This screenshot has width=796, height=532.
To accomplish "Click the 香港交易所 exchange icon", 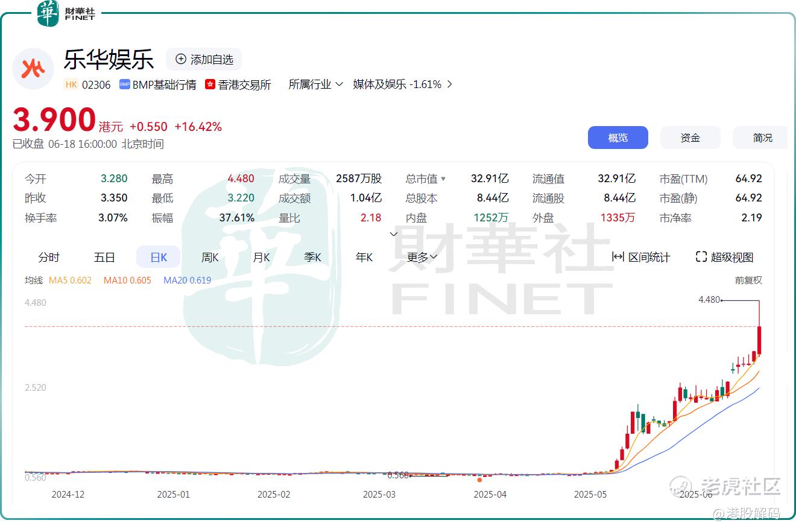I will (210, 84).
